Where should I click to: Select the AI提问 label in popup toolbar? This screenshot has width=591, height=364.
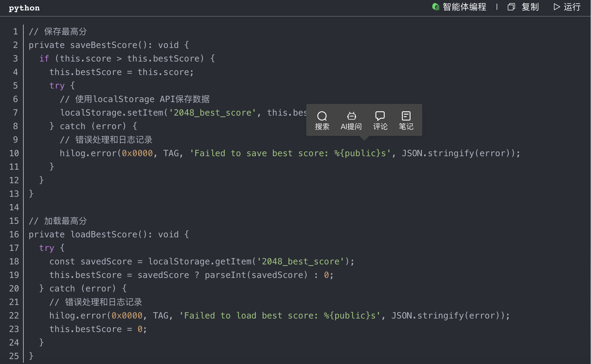[x=351, y=127]
